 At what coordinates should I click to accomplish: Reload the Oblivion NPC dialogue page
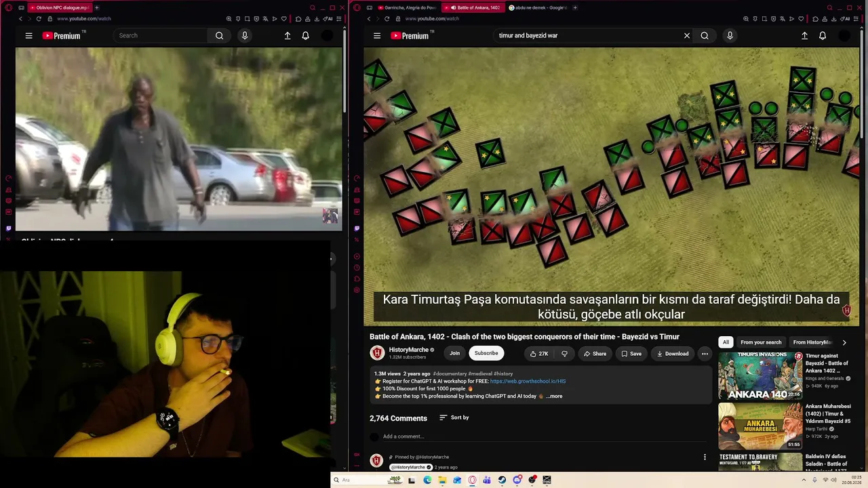[39, 19]
